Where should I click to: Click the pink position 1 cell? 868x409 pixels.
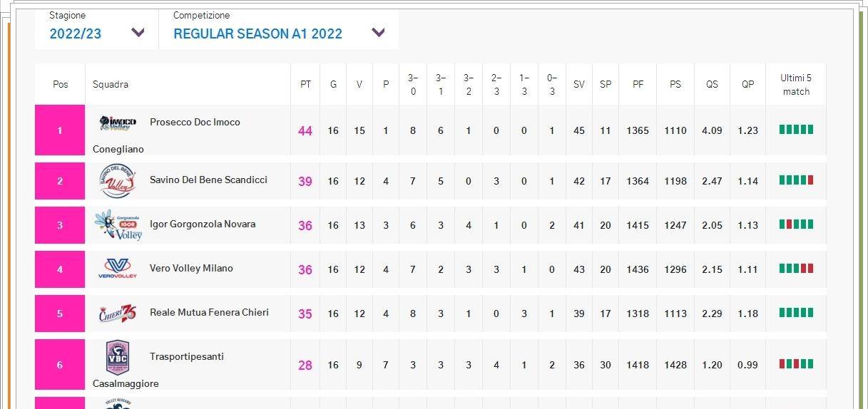pyautogui.click(x=60, y=130)
